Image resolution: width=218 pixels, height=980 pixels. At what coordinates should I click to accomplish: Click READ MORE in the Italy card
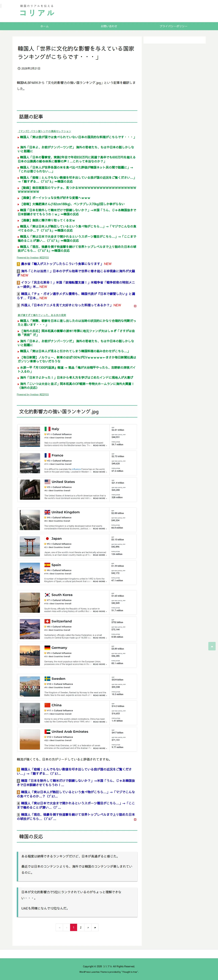tap(99, 446)
